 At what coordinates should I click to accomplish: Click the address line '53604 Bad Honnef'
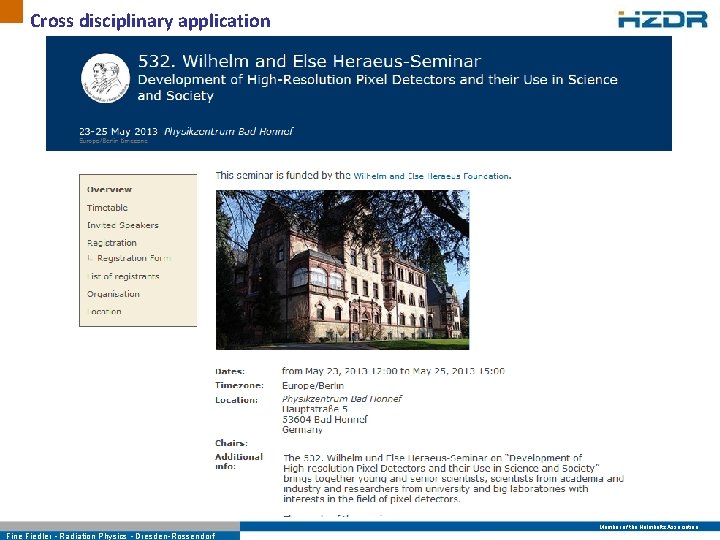[x=325, y=419]
